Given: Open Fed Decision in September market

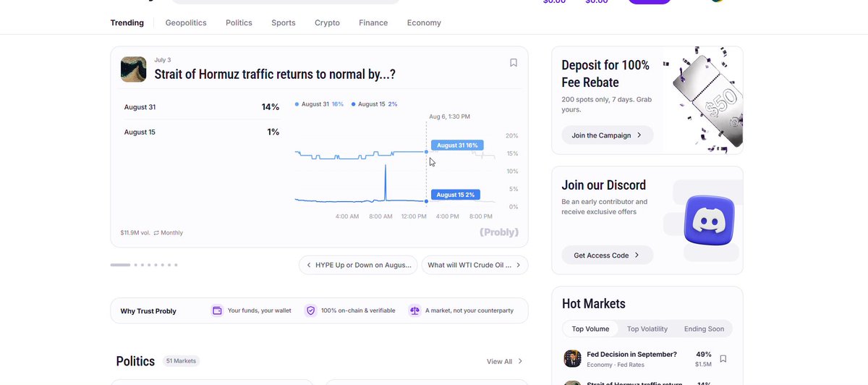Looking at the screenshot, I should (632, 355).
